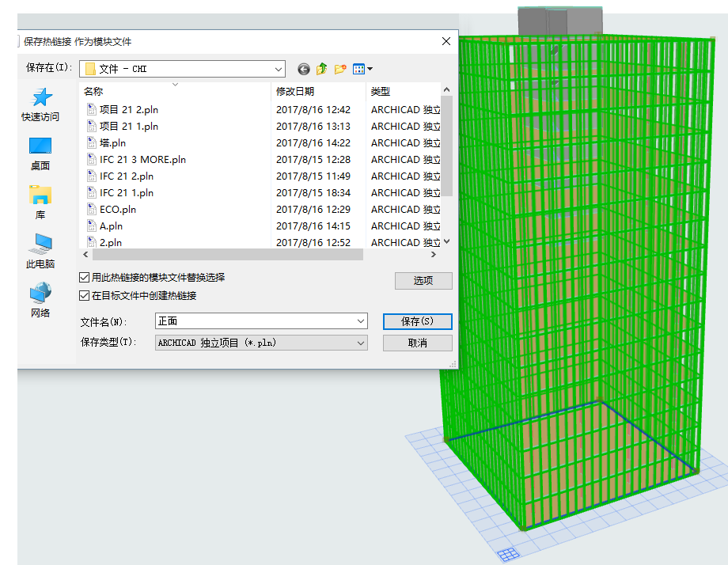Image resolution: width=728 pixels, height=565 pixels.
Task: Click the vertical scrollbar up arrow
Action: point(446,89)
